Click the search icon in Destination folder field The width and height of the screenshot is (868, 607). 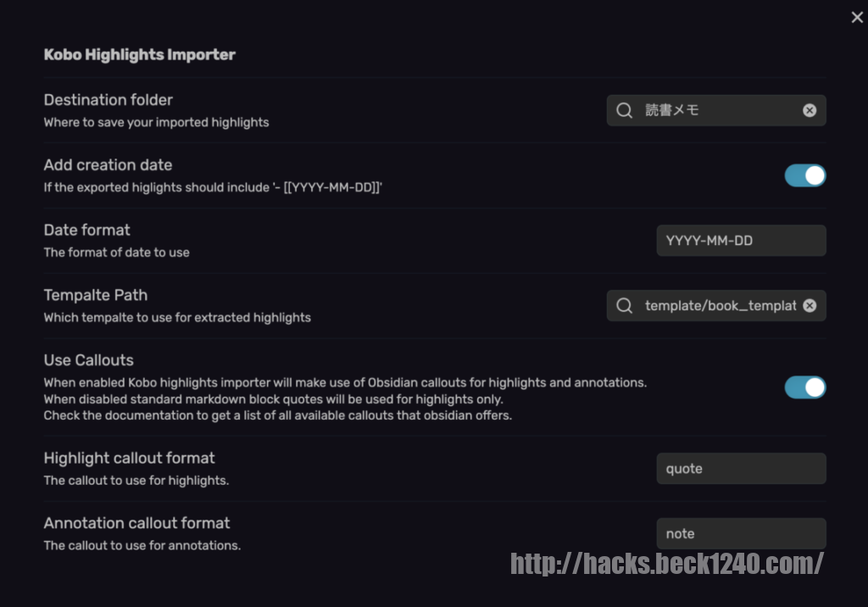click(624, 110)
